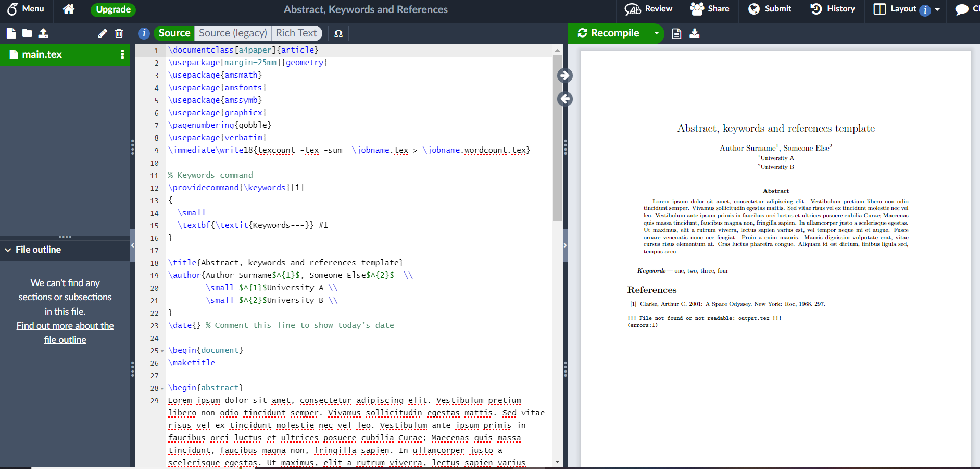980x469 pixels.
Task: Delete the selected file with trash icon
Action: (x=119, y=33)
